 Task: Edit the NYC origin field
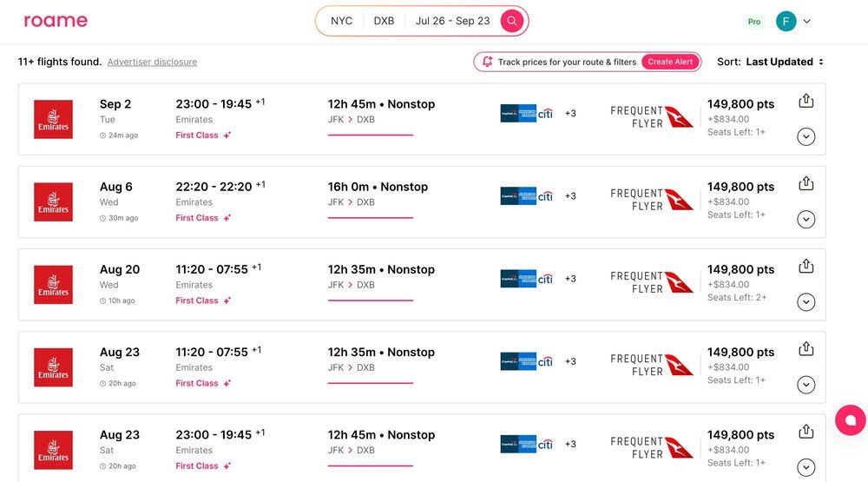tap(342, 21)
